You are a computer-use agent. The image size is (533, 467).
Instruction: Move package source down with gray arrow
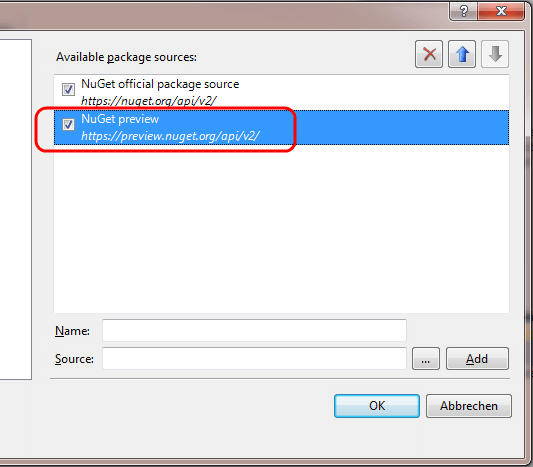495,54
